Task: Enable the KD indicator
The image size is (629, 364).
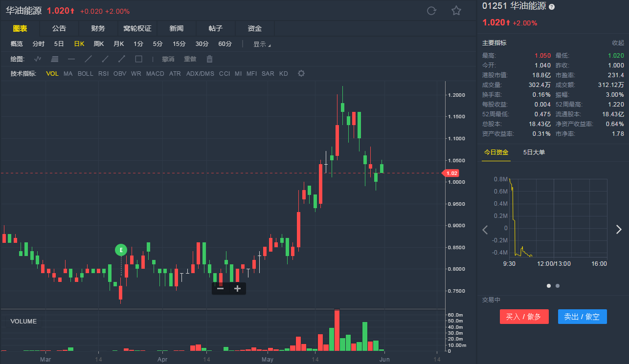Action: [x=283, y=74]
